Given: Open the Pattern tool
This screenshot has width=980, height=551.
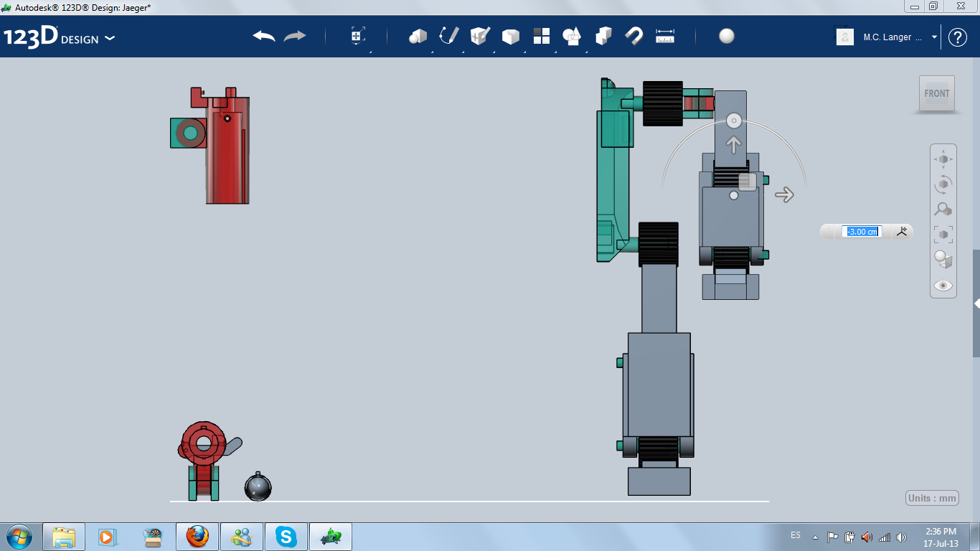Looking at the screenshot, I should point(542,36).
